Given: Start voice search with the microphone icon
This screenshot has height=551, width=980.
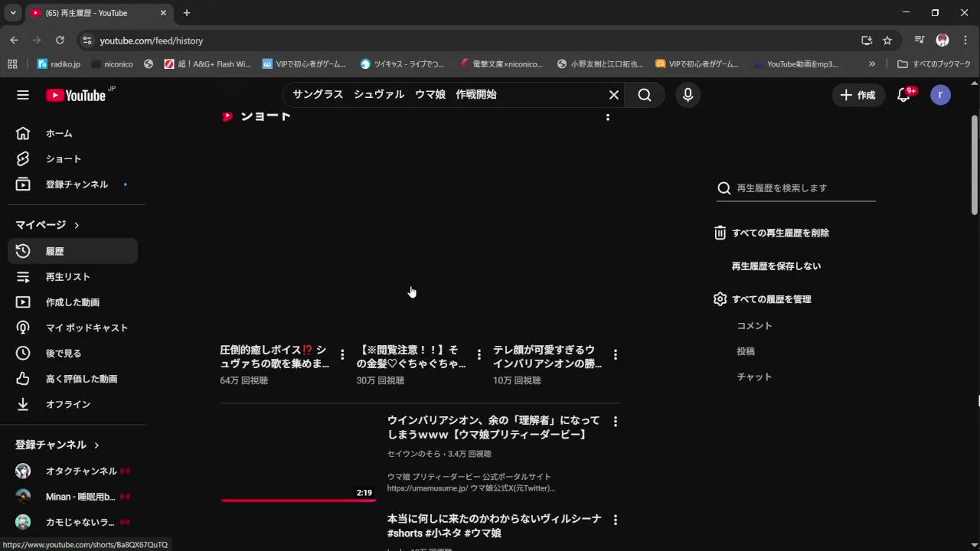Looking at the screenshot, I should click(x=688, y=95).
